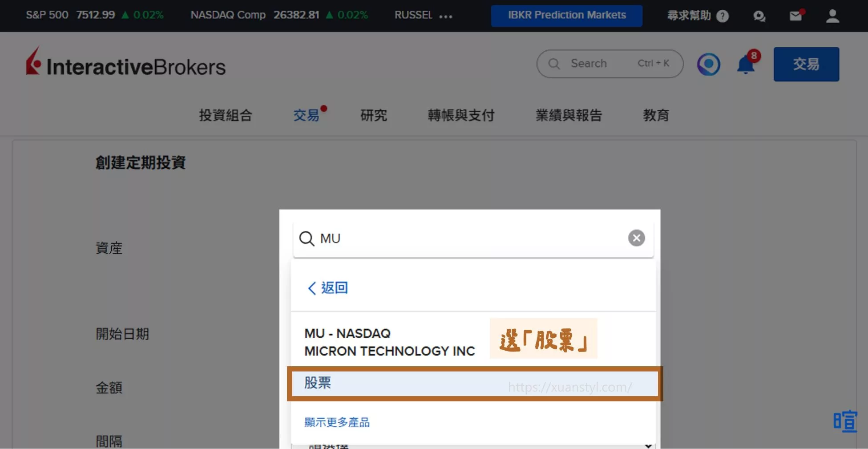This screenshot has width=868, height=449.
Task: Select the 股票 option
Action: coord(475,384)
